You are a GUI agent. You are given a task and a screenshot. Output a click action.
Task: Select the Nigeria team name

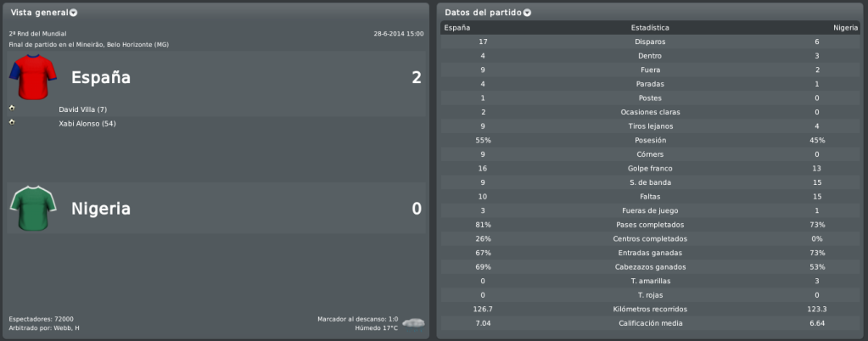pyautogui.click(x=101, y=209)
